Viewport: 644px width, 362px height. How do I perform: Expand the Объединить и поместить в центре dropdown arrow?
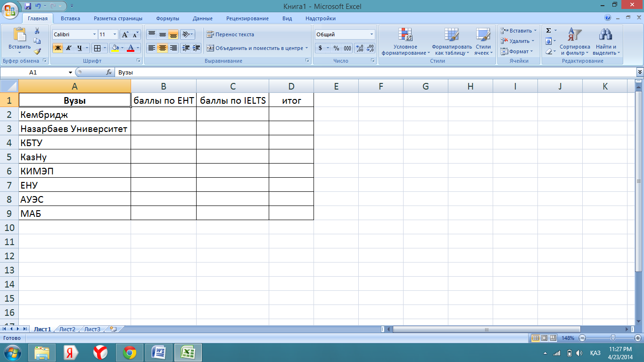[x=306, y=48]
